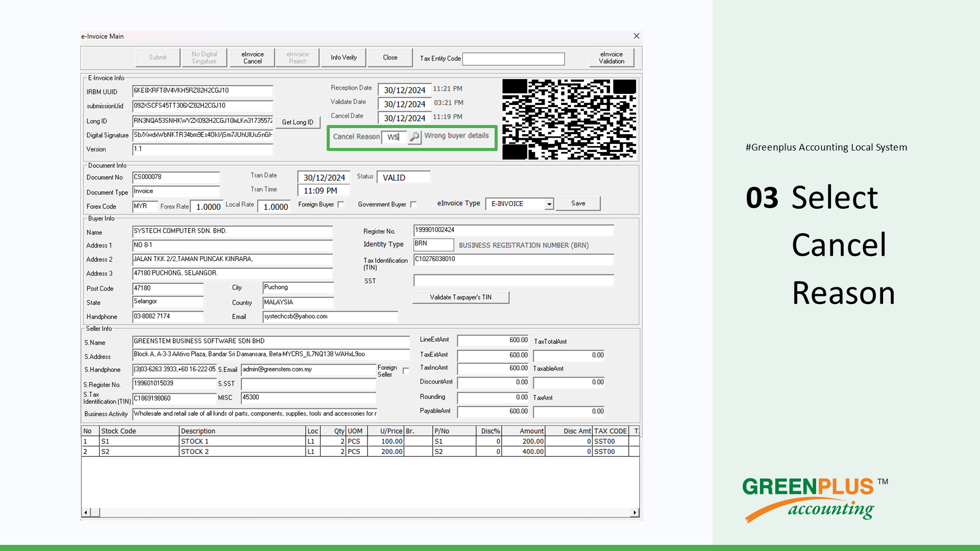Image resolution: width=980 pixels, height=551 pixels.
Task: Click the Submit button
Action: (x=158, y=58)
